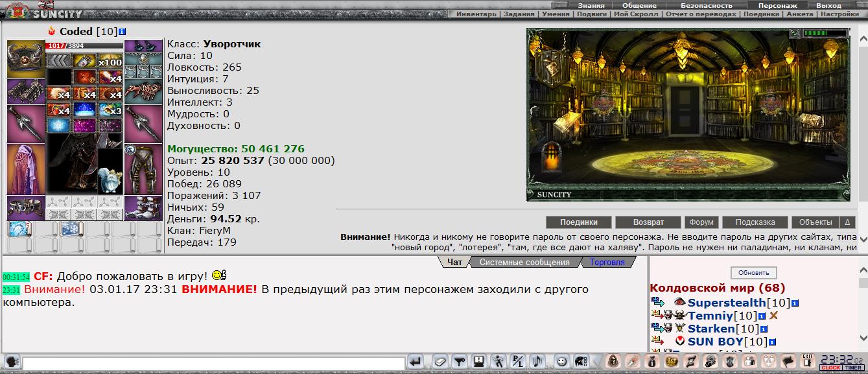Open the Отчет о переводах link
The width and height of the screenshot is (868, 374).
tap(701, 14)
